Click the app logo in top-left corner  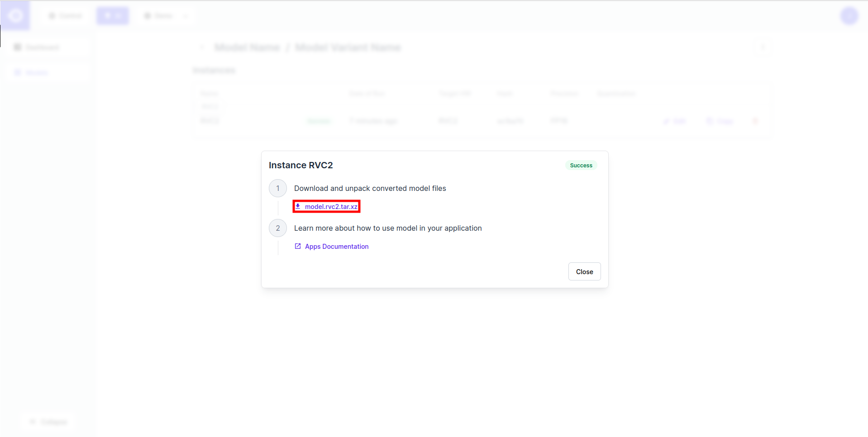[x=15, y=16]
